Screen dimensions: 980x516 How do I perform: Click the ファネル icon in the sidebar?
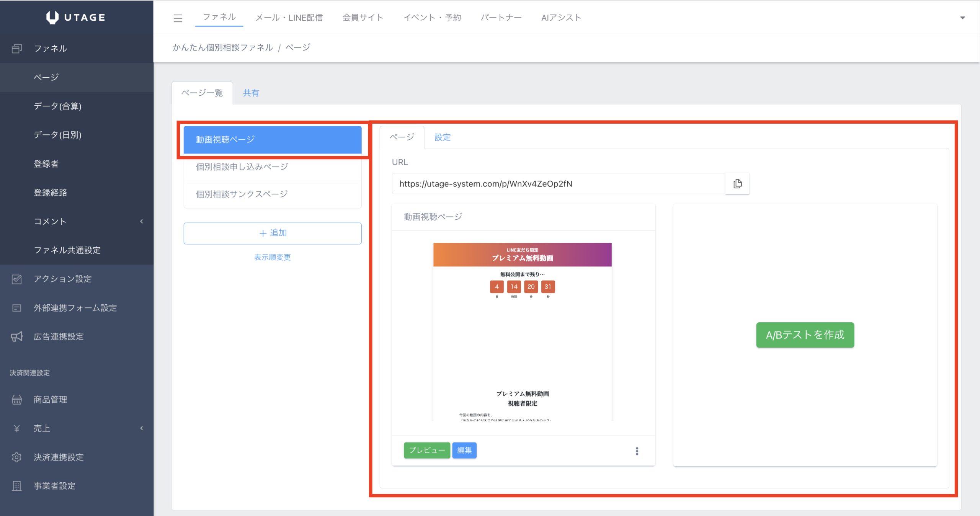pos(16,49)
